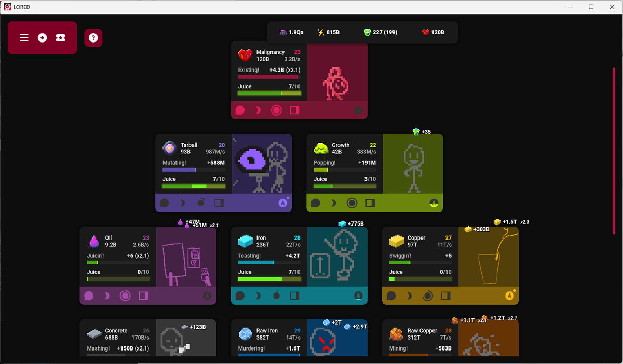The height and width of the screenshot is (364, 623).
Task: Click the Growth stick figure artwork
Action: click(413, 168)
